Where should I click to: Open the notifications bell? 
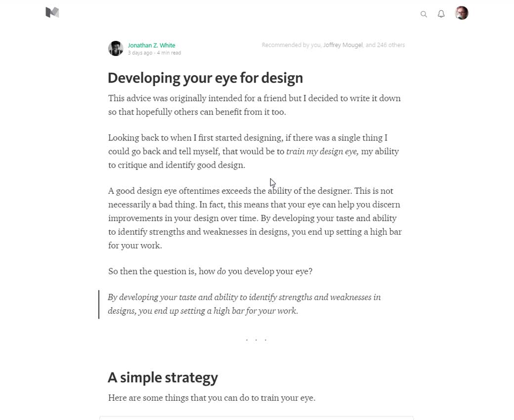pyautogui.click(x=441, y=14)
